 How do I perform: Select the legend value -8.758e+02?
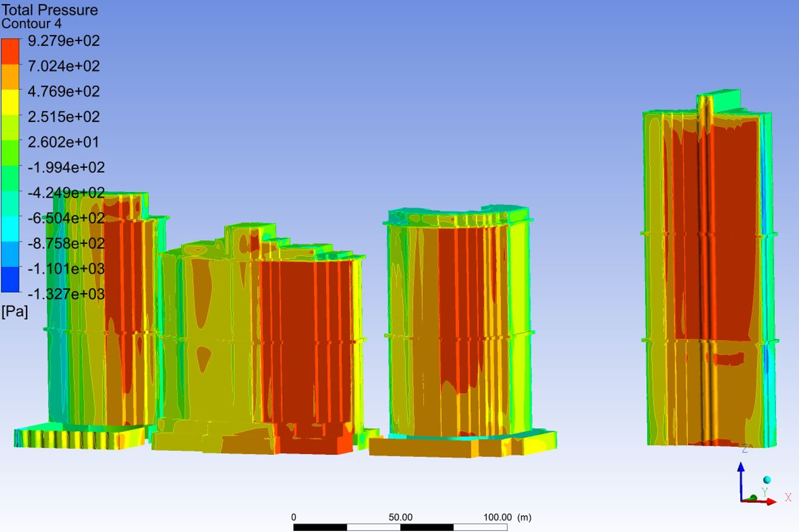(66, 243)
